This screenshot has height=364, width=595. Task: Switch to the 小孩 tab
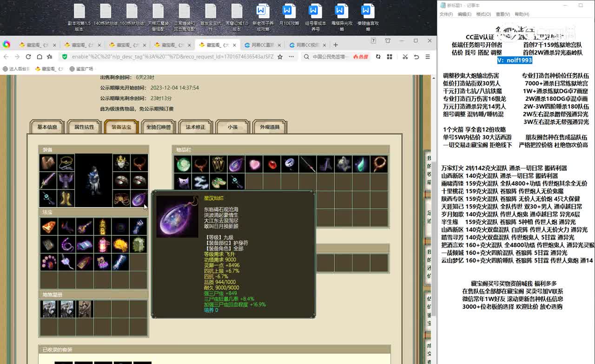pyautogui.click(x=233, y=127)
